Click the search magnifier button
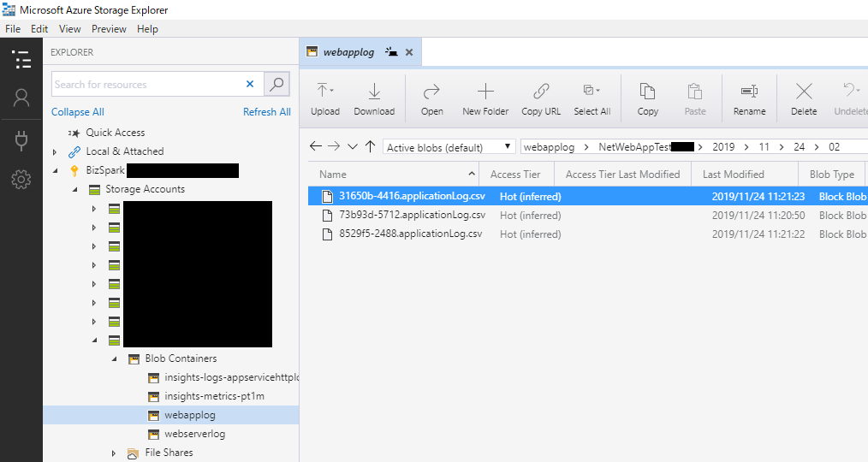The image size is (868, 462). [x=276, y=84]
